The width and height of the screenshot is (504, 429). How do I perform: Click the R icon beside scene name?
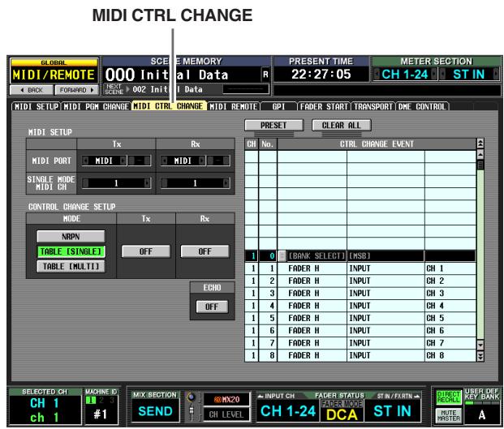point(265,75)
